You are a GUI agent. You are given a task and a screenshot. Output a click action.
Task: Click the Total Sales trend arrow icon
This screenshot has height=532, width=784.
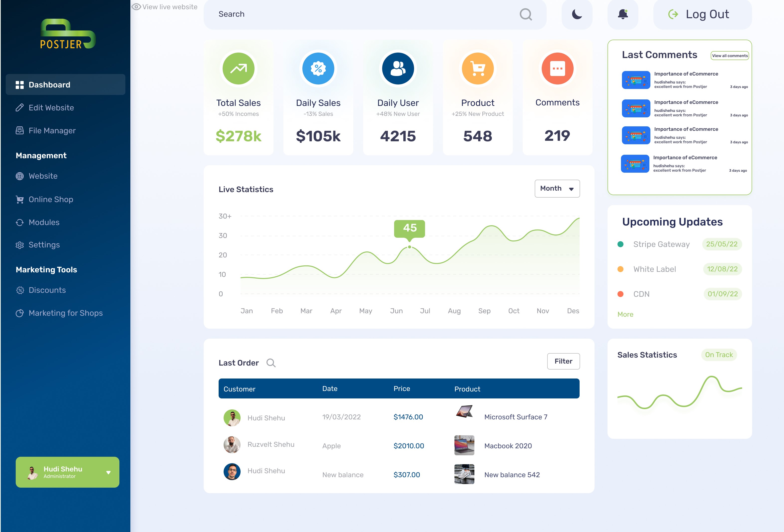click(239, 69)
